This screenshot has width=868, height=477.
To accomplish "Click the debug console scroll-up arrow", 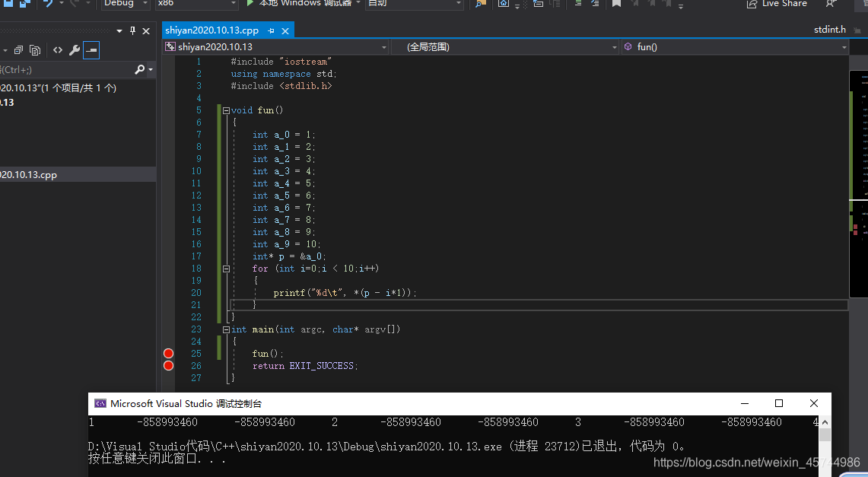I will coord(825,422).
